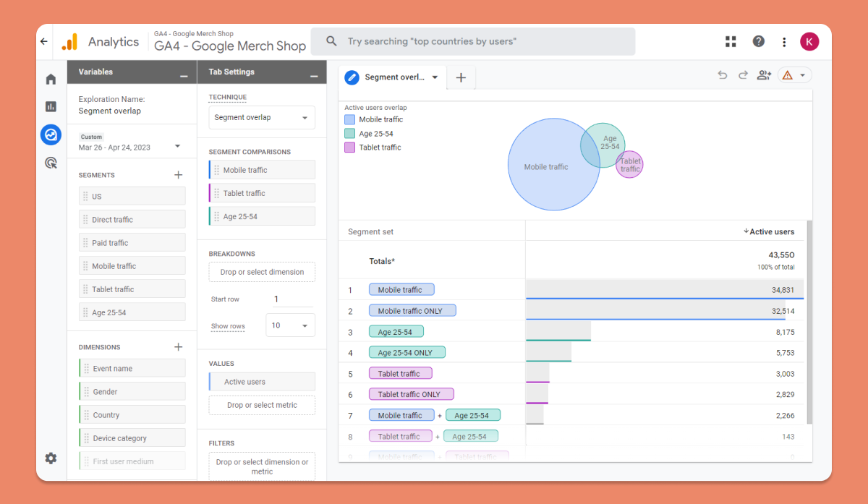Add a new segment with plus icon
The image size is (868, 504).
point(179,175)
